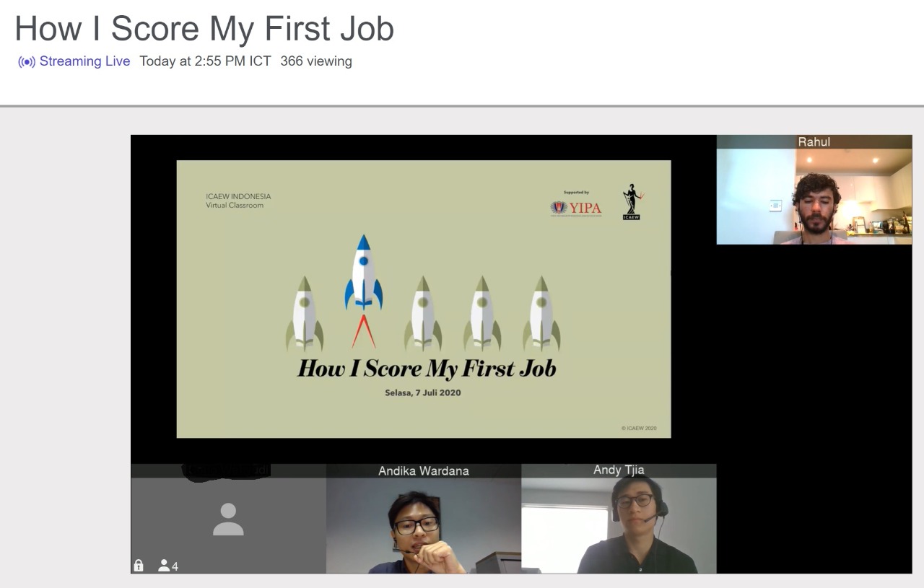924x588 pixels.
Task: Select the page title How I Score My First Job
Action: tap(204, 29)
